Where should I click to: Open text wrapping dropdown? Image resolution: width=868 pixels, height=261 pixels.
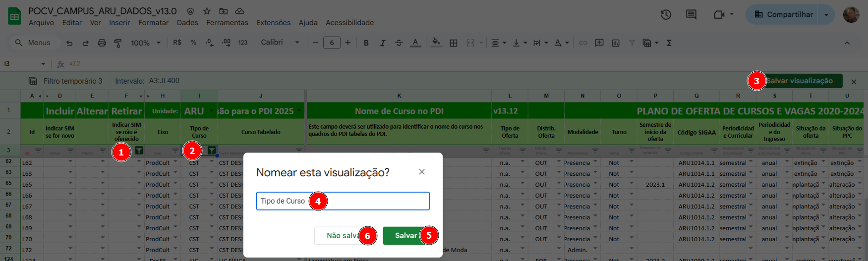540,43
